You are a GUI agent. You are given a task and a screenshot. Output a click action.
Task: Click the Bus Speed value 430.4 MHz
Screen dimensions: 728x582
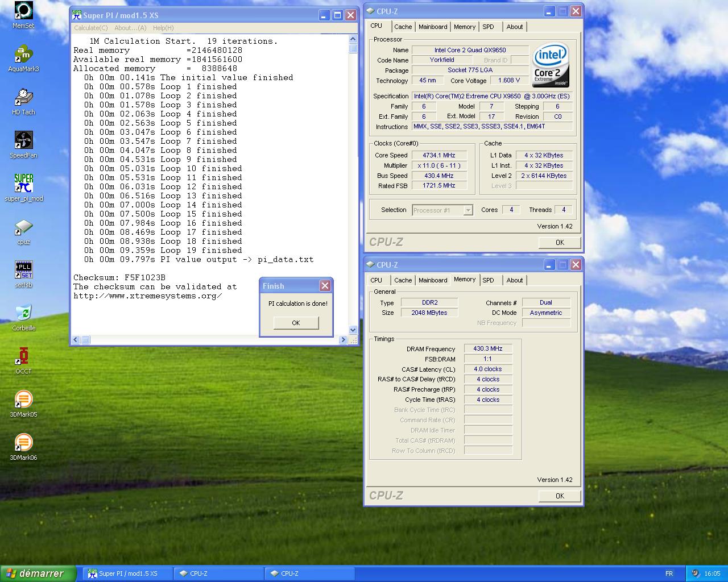439,176
